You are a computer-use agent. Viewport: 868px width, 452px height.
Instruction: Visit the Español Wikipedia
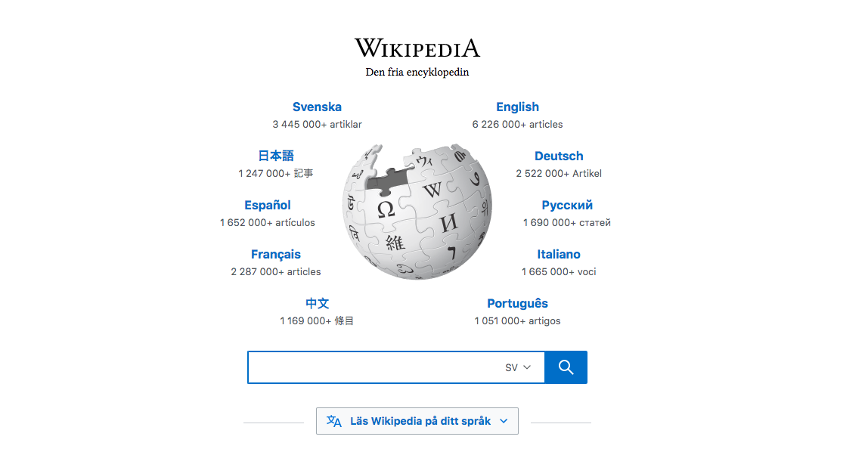268,206
